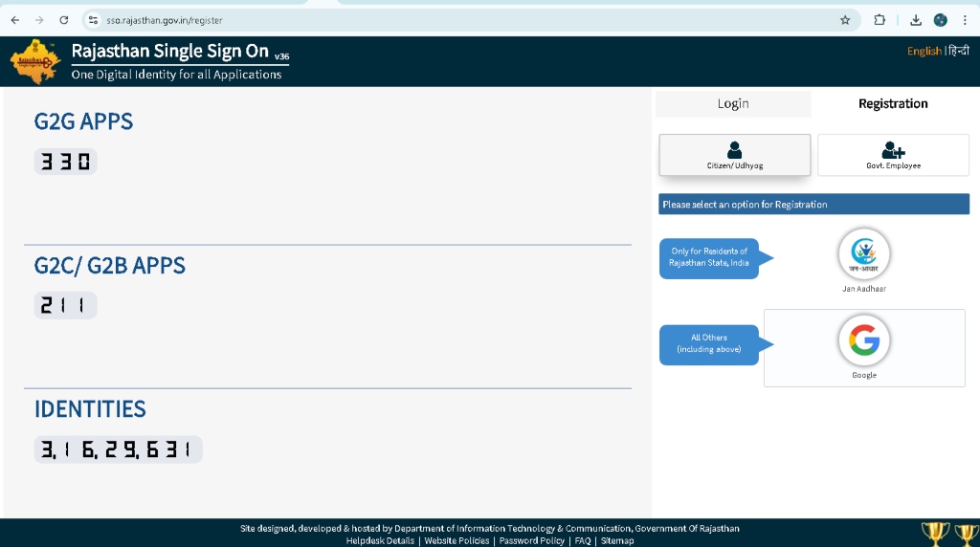This screenshot has width=980, height=547.
Task: Select the Jan Aadhaar registration icon
Action: (864, 254)
